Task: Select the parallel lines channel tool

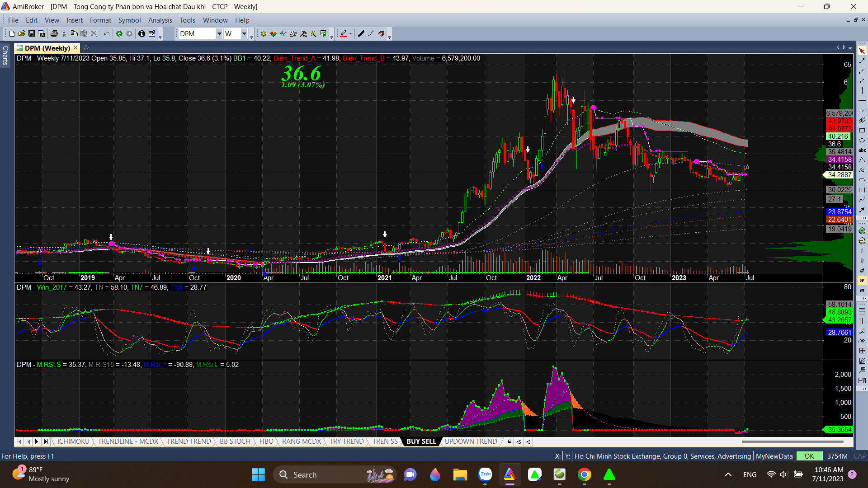Action: (862, 110)
